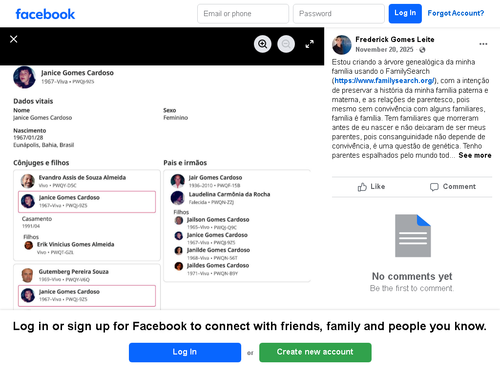500x375 pixels.
Task: Focus the Password field
Action: click(x=339, y=14)
